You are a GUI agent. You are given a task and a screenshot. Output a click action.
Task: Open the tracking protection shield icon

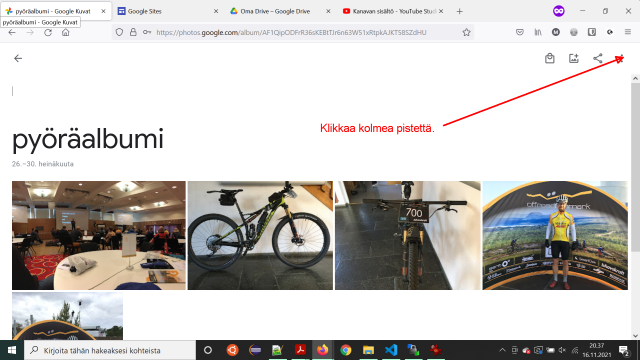coord(119,32)
